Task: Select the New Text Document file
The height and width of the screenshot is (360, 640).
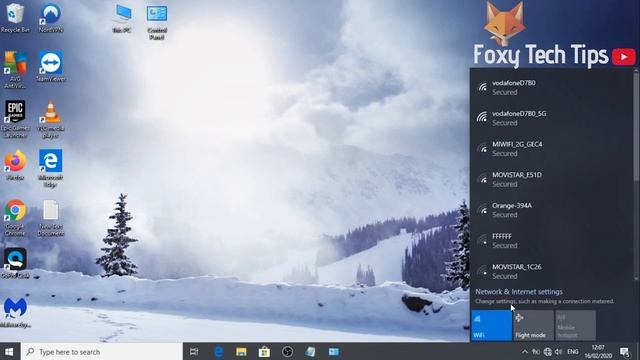Action: pyautogui.click(x=51, y=218)
